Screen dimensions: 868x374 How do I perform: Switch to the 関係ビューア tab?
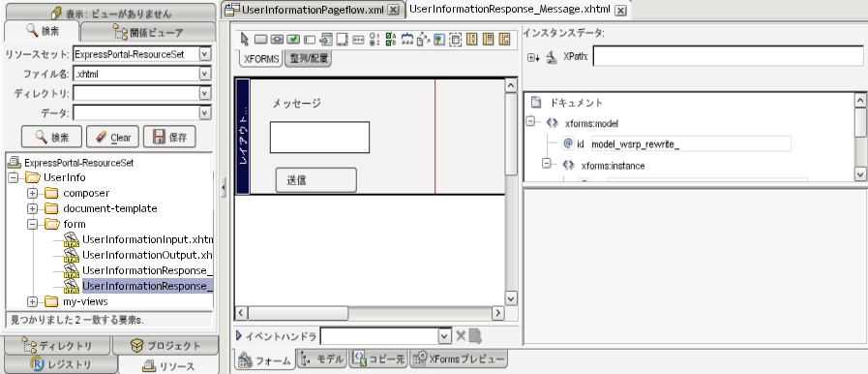tap(148, 32)
